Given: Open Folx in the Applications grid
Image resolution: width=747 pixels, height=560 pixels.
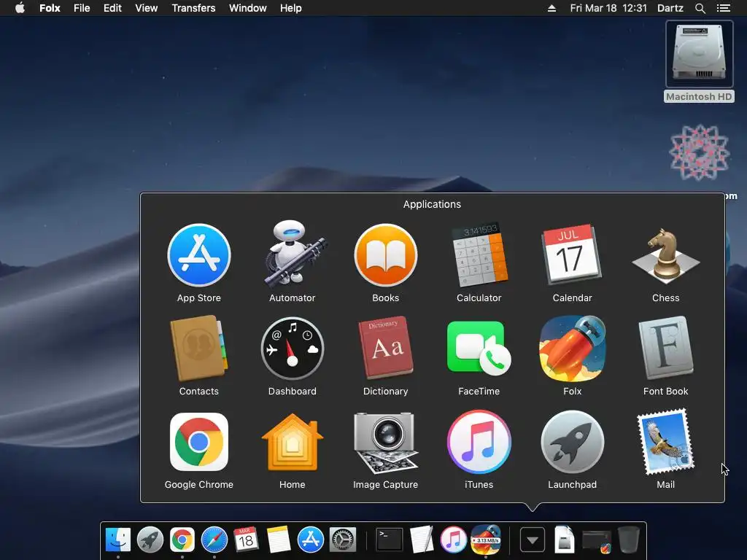Looking at the screenshot, I should [572, 349].
